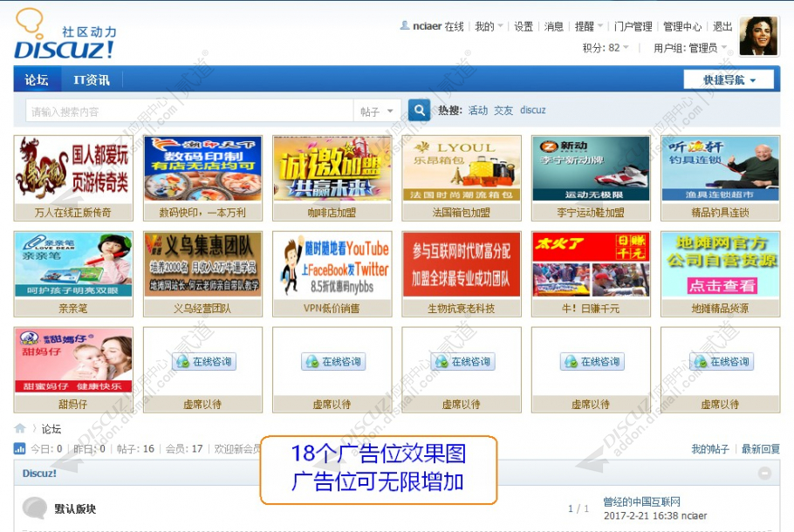The width and height of the screenshot is (794, 532).
Task: Click hot search term discuz
Action: point(533,110)
